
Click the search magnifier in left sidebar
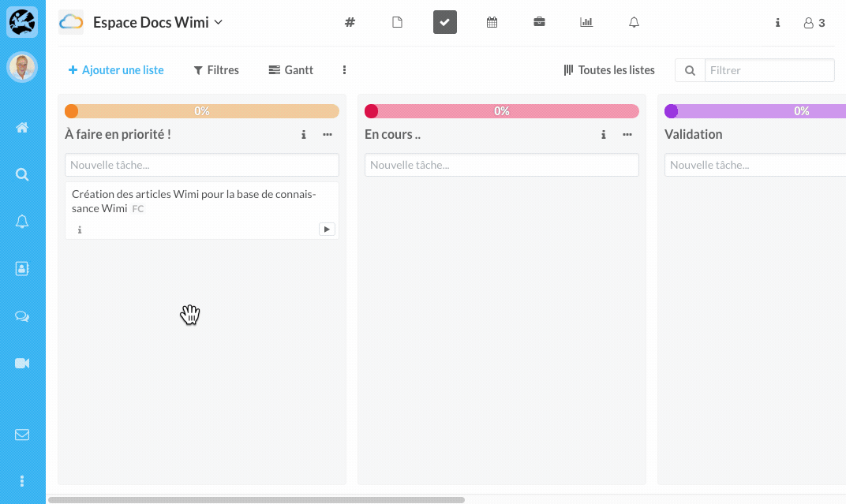pos(22,175)
